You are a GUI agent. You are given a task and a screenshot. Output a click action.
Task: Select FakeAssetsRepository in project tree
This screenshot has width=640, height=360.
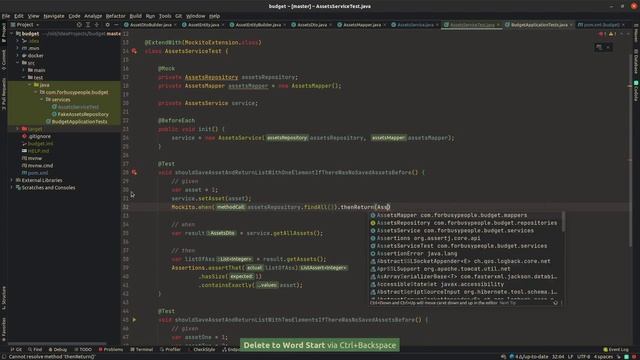80,114
